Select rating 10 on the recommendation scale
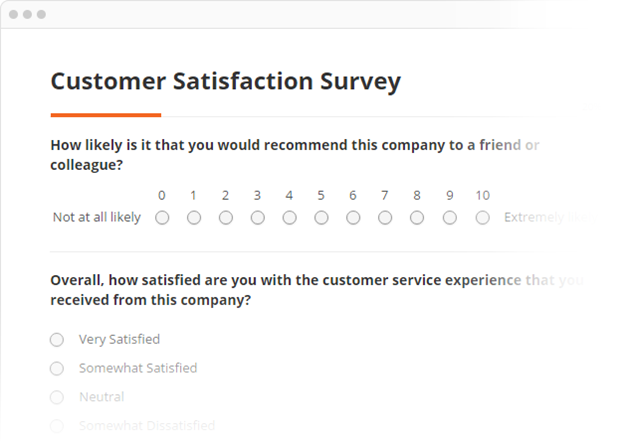This screenshot has width=624, height=448. pos(483,217)
